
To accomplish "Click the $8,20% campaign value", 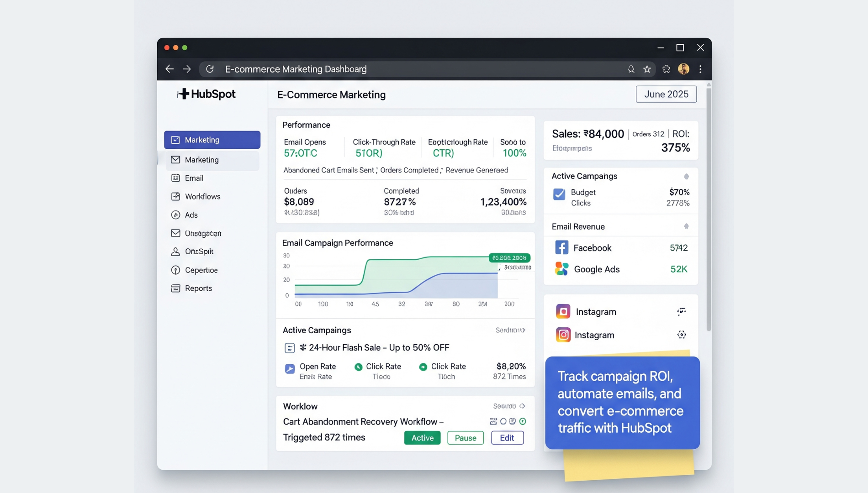I will tap(511, 366).
